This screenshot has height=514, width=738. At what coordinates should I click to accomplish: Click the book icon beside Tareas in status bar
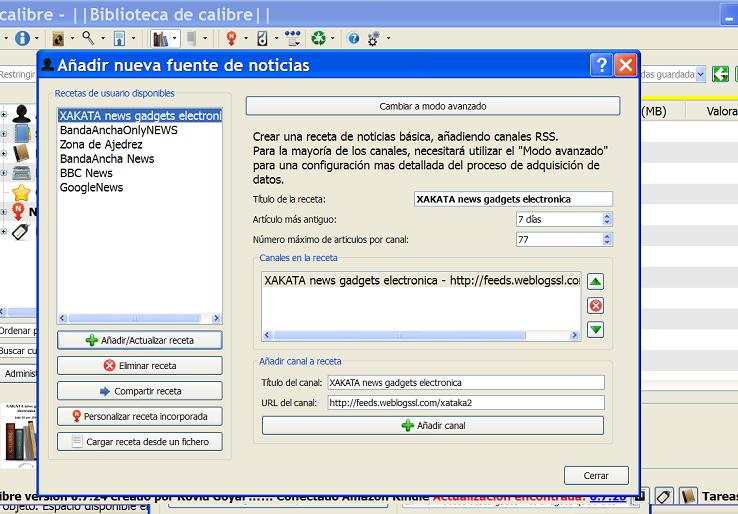click(x=688, y=496)
